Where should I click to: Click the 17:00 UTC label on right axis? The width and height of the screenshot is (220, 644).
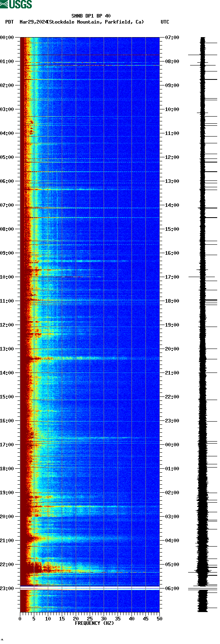[172, 277]
